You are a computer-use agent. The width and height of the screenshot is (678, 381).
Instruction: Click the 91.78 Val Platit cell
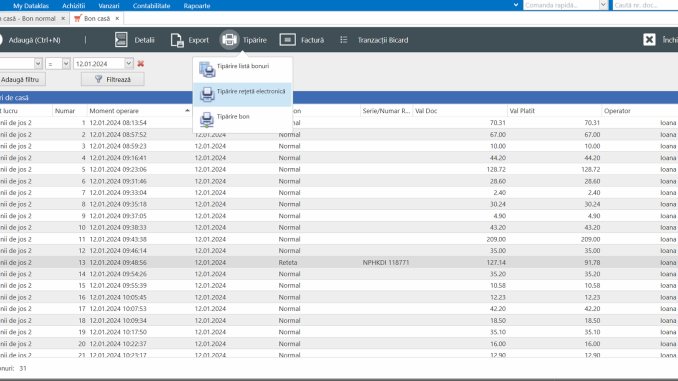tap(592, 262)
